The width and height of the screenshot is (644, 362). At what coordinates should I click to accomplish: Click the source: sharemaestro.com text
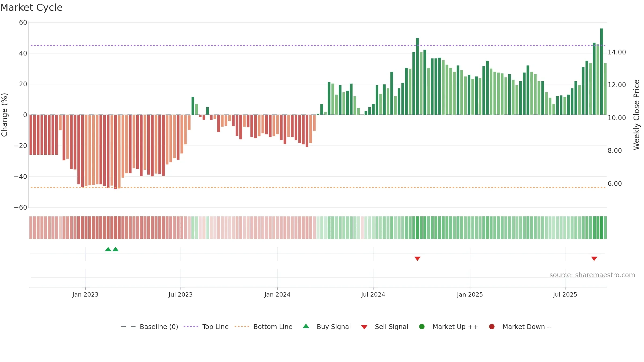[x=592, y=275]
